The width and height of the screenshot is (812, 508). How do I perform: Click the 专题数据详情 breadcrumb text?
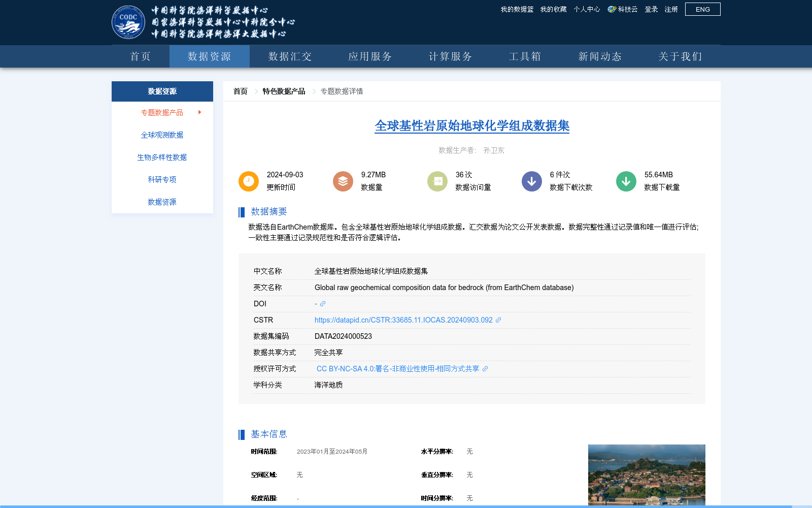tap(342, 91)
